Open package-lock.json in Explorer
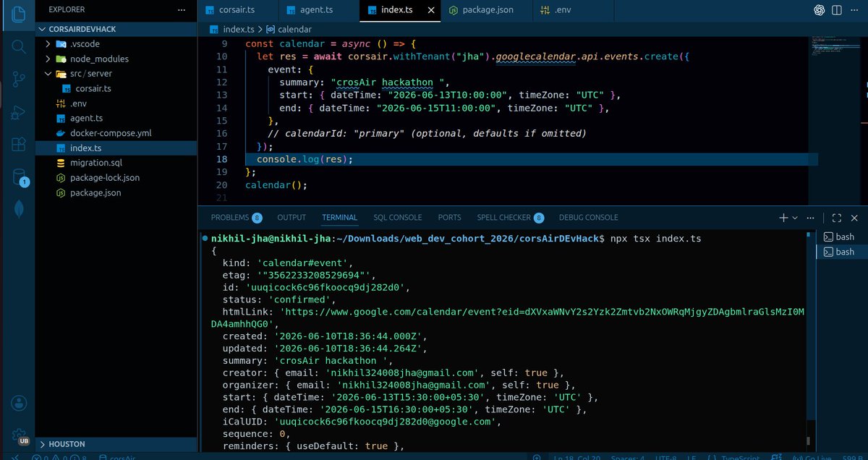Image resolution: width=868 pixels, height=460 pixels. coord(116,178)
